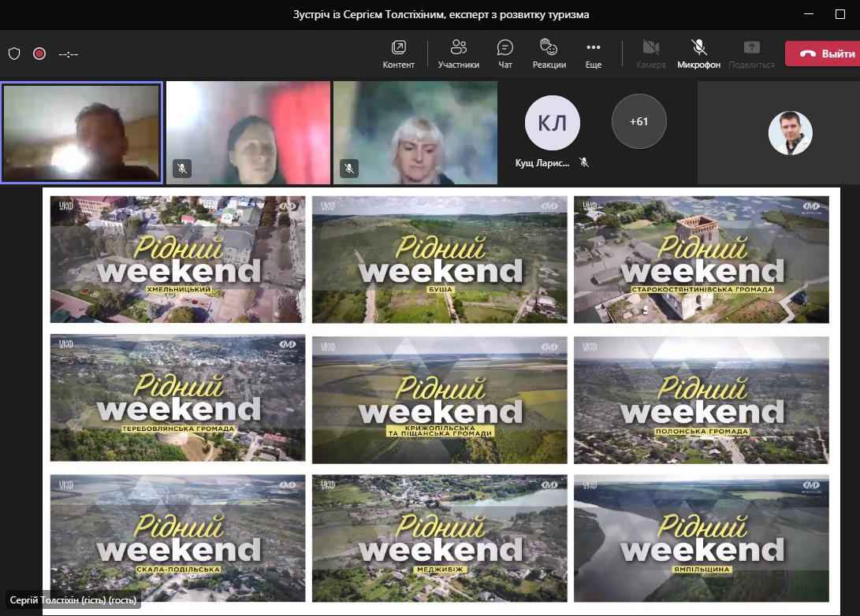Show the Участники participants list

click(x=459, y=54)
